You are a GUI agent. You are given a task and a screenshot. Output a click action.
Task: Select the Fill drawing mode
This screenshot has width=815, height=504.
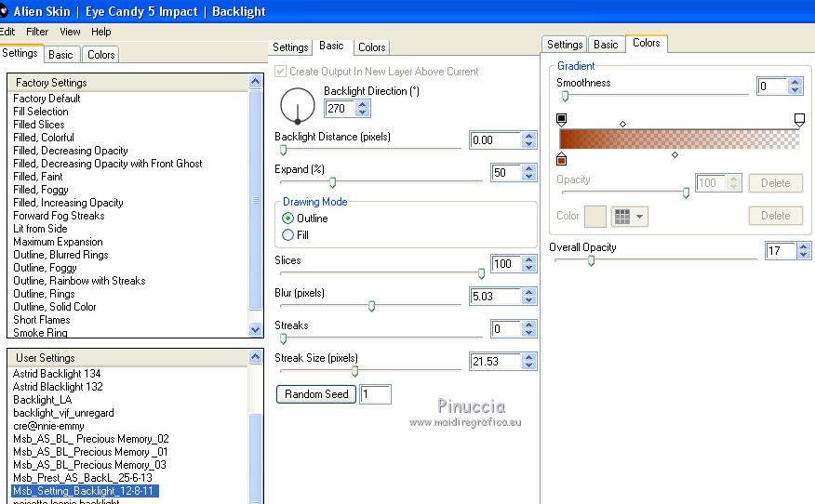click(287, 235)
